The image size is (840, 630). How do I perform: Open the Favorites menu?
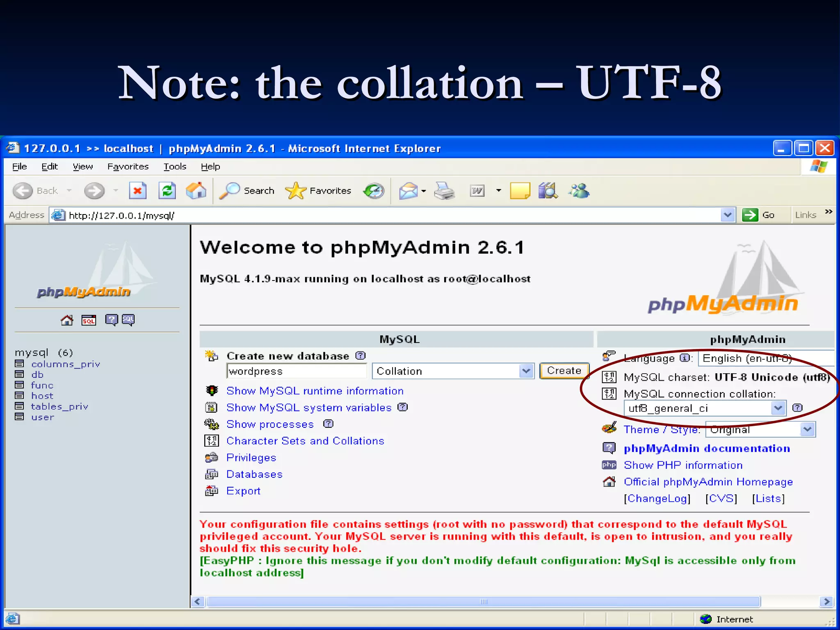128,167
